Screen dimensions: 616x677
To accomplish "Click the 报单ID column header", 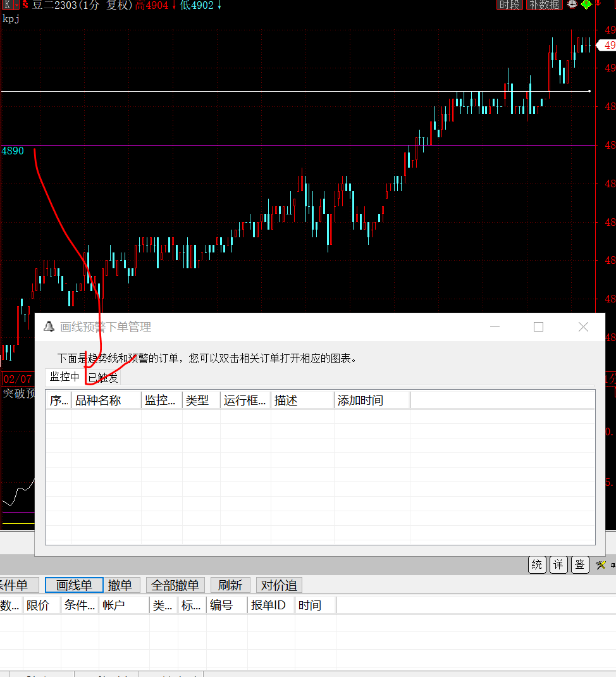I will tap(271, 606).
